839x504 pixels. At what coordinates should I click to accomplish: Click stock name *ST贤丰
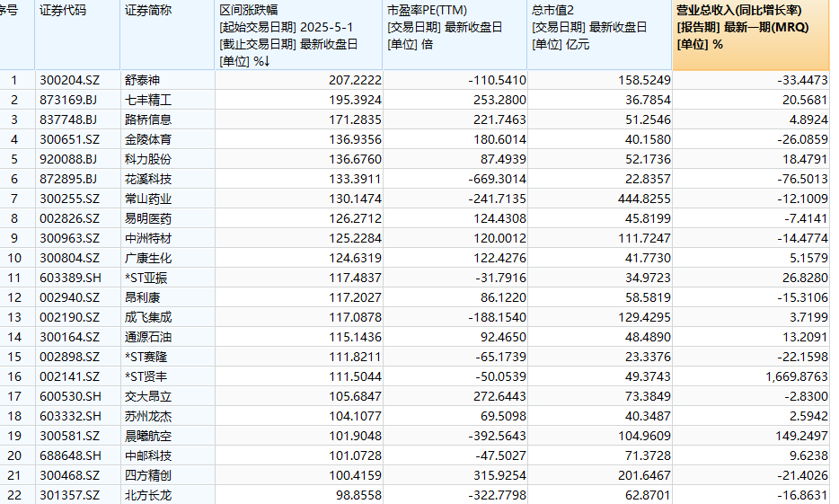pos(146,377)
